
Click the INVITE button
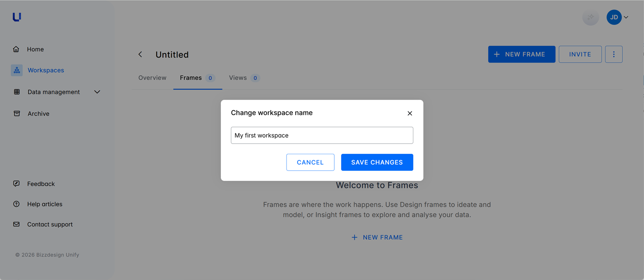point(580,54)
